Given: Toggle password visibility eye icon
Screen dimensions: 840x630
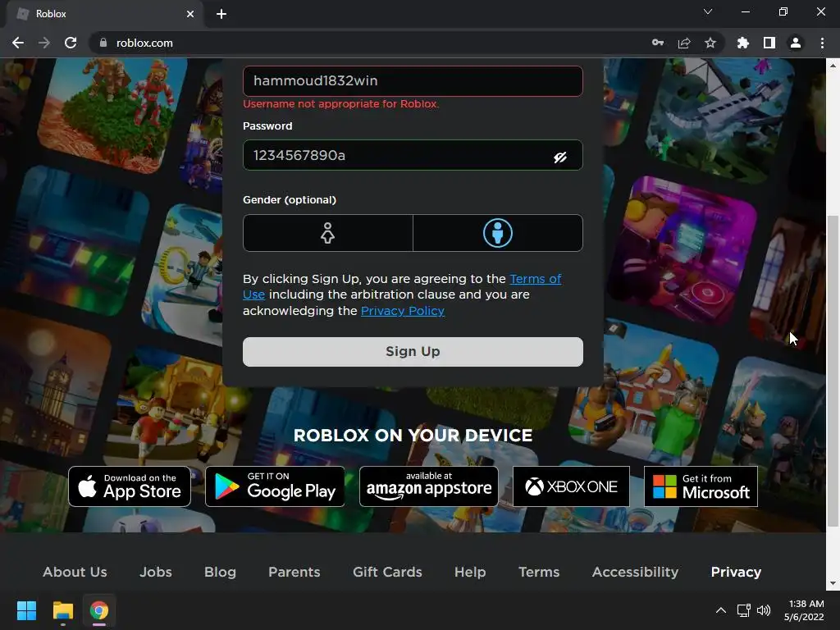Looking at the screenshot, I should 560,157.
